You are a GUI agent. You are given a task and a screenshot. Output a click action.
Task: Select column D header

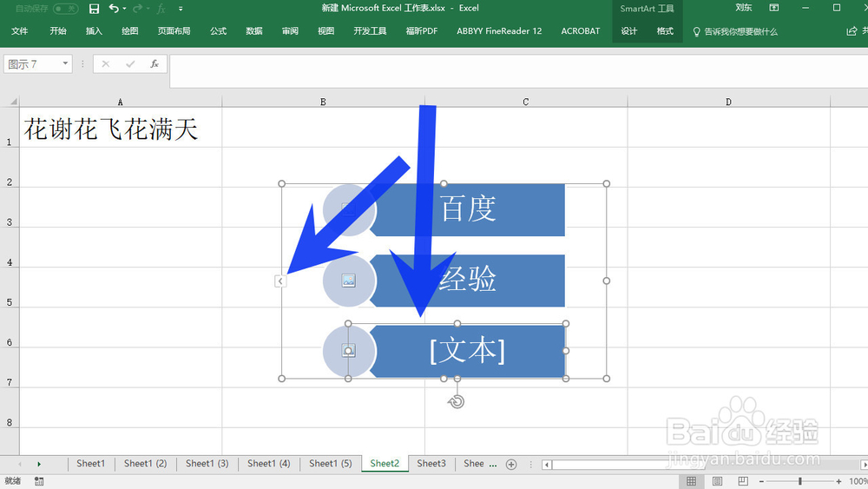pyautogui.click(x=728, y=102)
